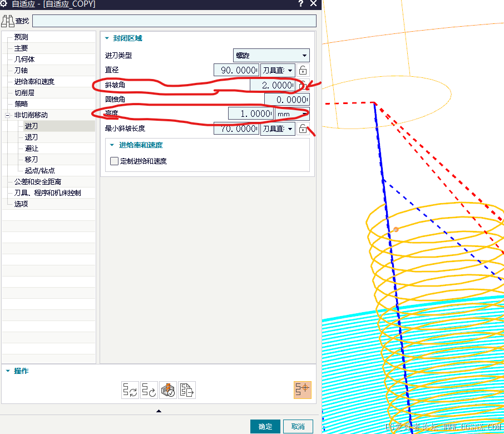Select 刀轴 in the left tree
504x434 pixels.
21,71
